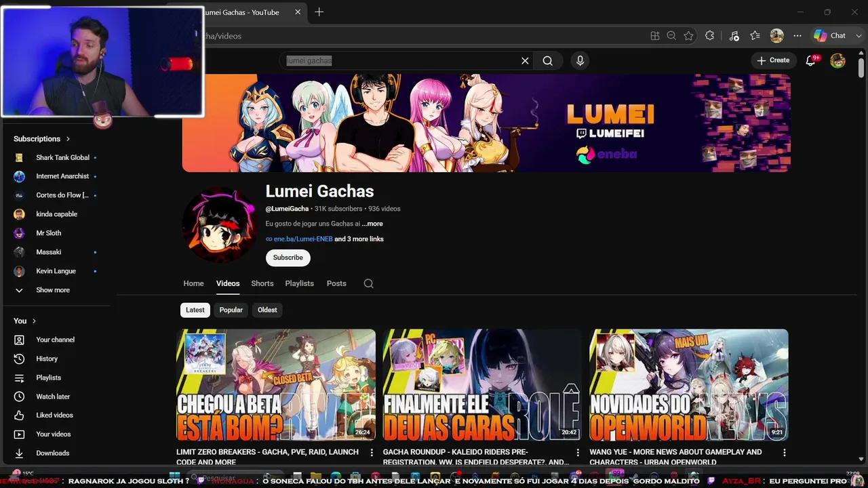The image size is (868, 488).
Task: Click the browser address bar
Action: click(x=420, y=36)
